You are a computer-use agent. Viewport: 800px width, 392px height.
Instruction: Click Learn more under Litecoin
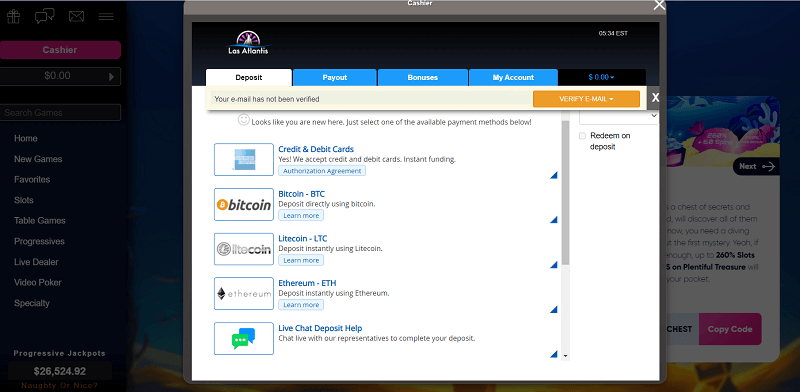(301, 260)
